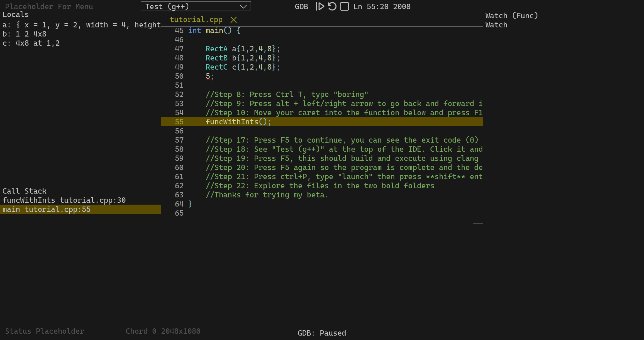Click the stop debugging square icon
This screenshot has width=644, height=340.
(345, 6)
